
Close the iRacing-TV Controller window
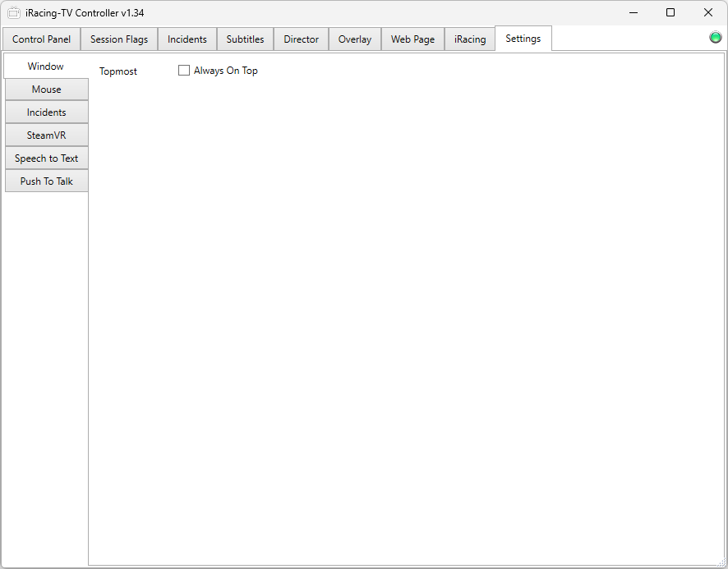[708, 12]
